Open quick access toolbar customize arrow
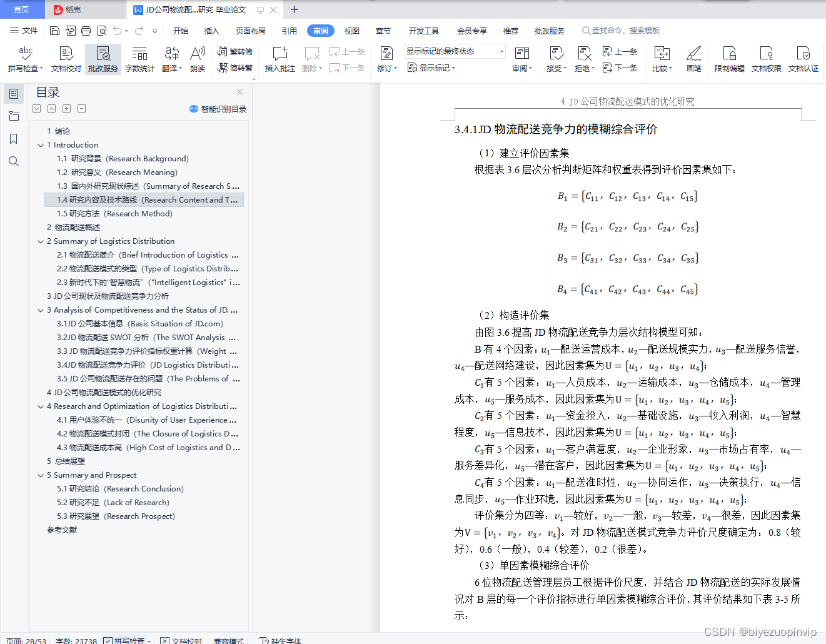The width and height of the screenshot is (826, 644). [154, 31]
